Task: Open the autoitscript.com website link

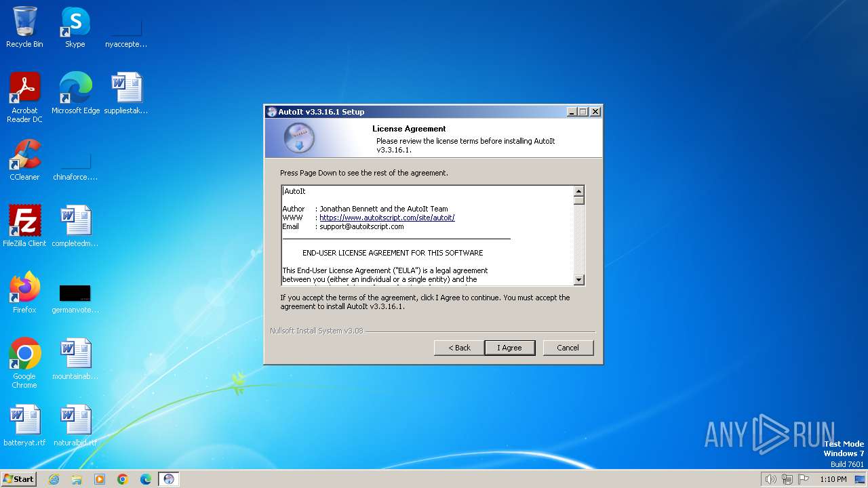Action: (x=387, y=218)
